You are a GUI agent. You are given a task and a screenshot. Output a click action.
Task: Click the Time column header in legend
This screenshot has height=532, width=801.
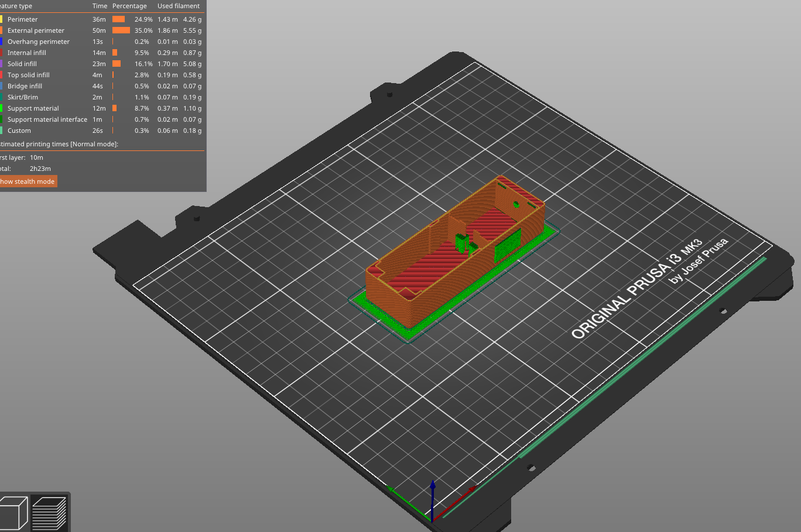pyautogui.click(x=100, y=6)
